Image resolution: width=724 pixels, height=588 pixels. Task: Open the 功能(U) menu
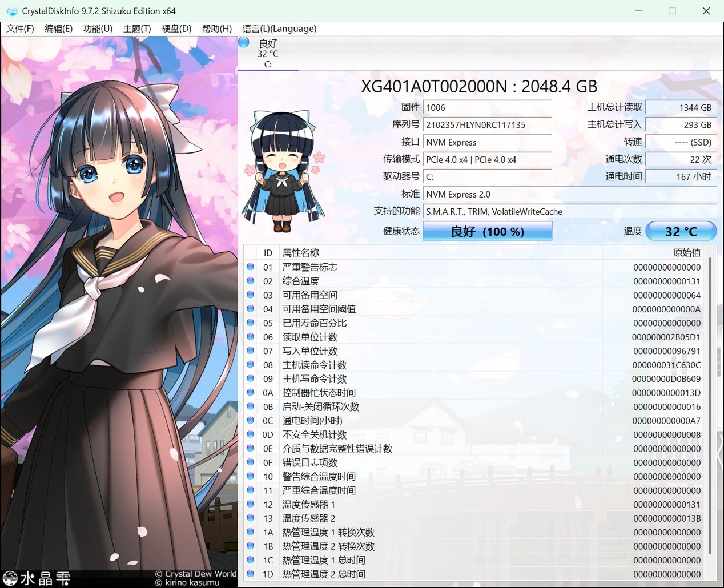point(98,29)
